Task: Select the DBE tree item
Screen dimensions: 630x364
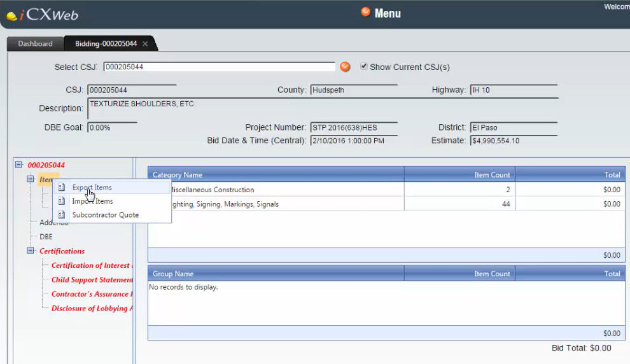Action: [46, 237]
